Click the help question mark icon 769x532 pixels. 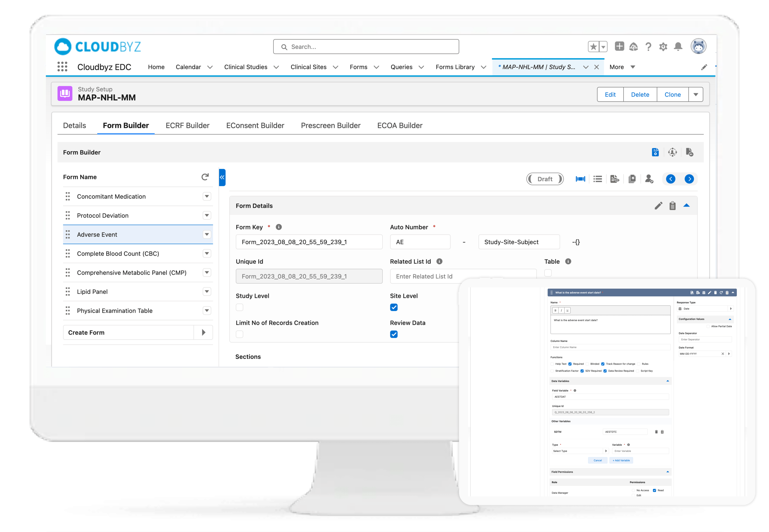pos(648,47)
